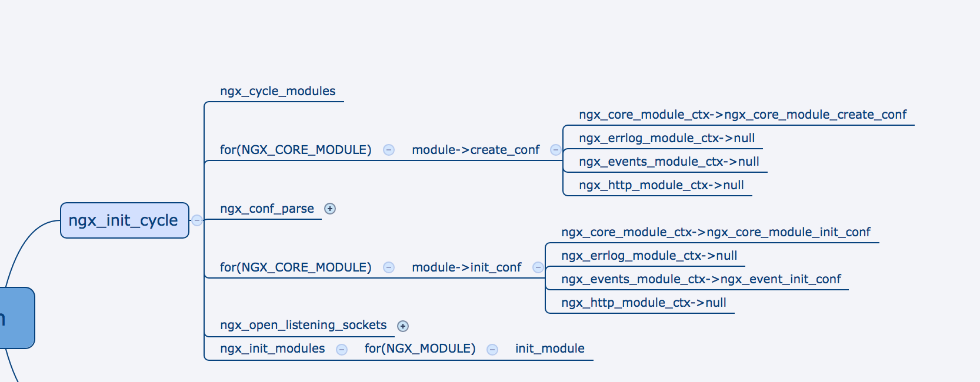This screenshot has height=382, width=980.
Task: Collapse the module->create_conf children
Action: coord(555,150)
